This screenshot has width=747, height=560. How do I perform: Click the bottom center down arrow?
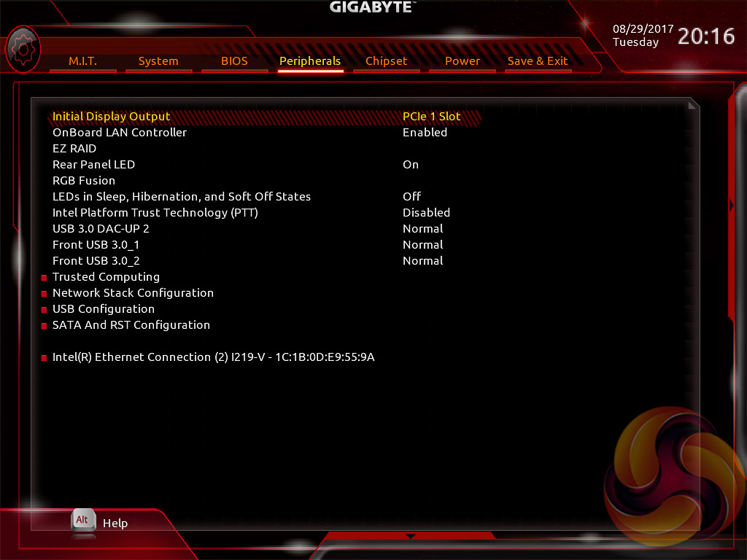pos(410,537)
